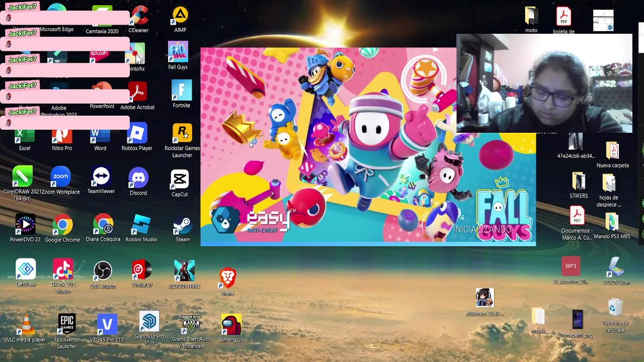The image size is (644, 362).
Task: Open Grand Theft Auto V Enhanced
Action: pos(191,332)
